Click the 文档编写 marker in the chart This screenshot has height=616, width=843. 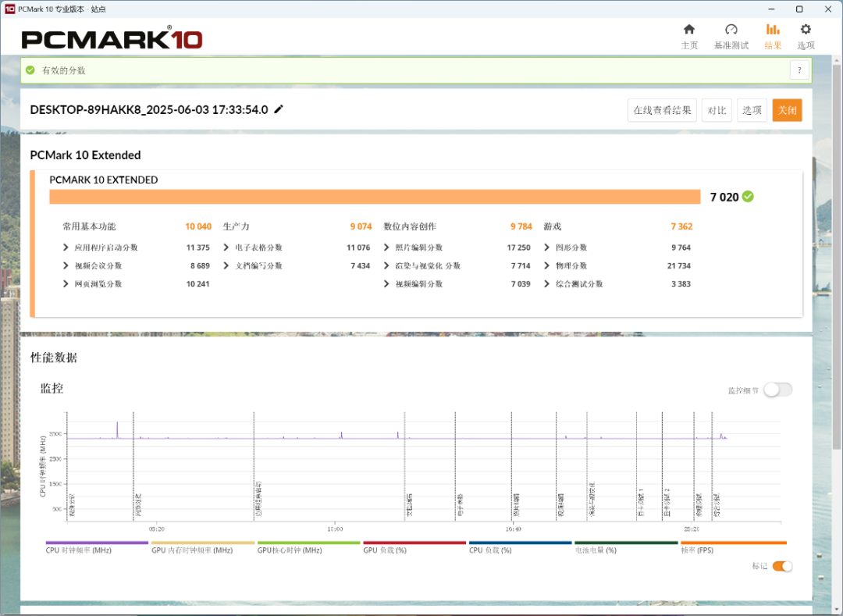(x=409, y=504)
